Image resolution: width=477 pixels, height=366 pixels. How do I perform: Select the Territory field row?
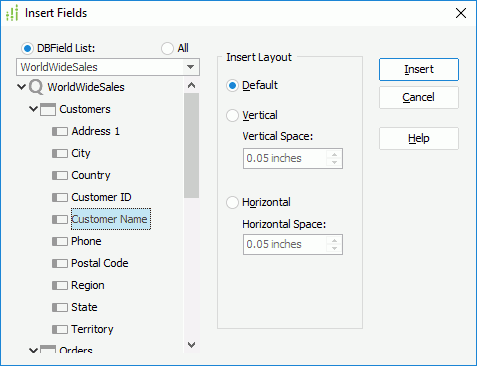click(x=92, y=329)
